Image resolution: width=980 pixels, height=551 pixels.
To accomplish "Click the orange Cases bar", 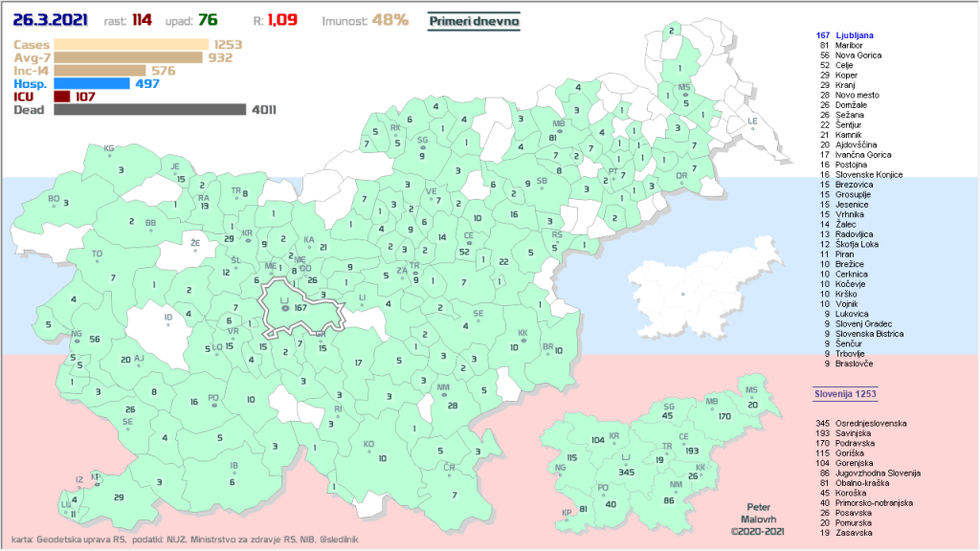I will click(x=131, y=44).
